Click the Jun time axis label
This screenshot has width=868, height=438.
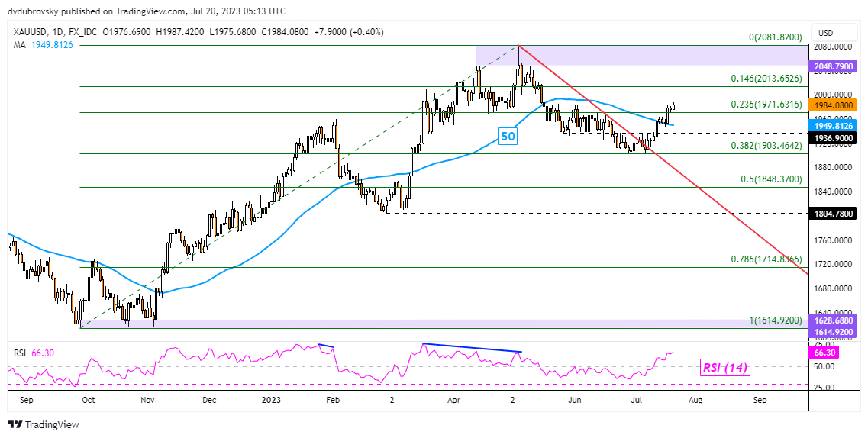(x=575, y=400)
